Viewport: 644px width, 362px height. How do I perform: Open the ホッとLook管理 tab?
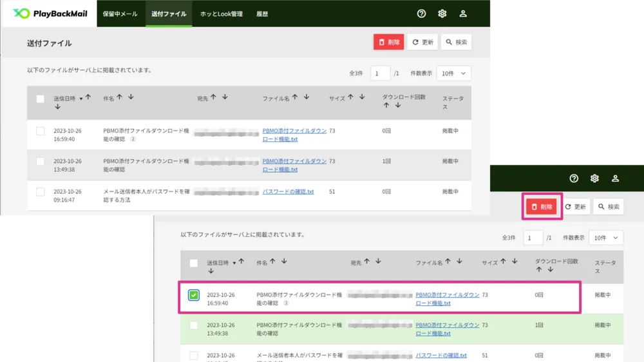(221, 14)
